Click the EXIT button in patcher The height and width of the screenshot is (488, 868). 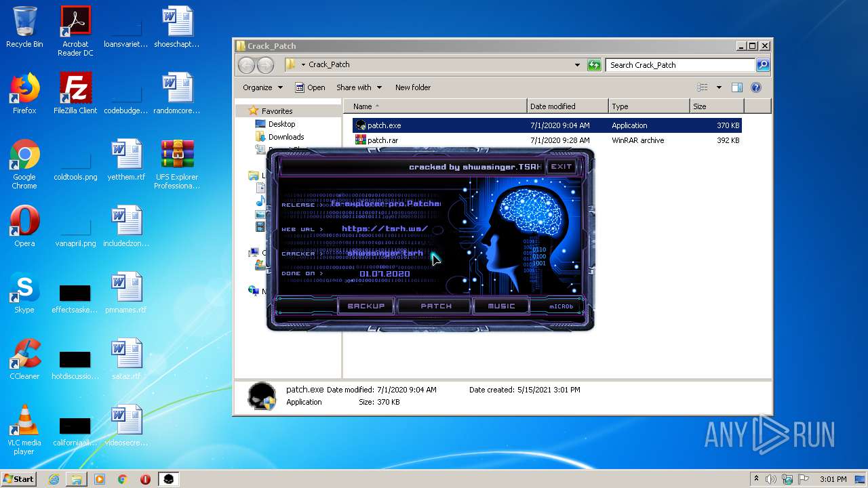[561, 167]
